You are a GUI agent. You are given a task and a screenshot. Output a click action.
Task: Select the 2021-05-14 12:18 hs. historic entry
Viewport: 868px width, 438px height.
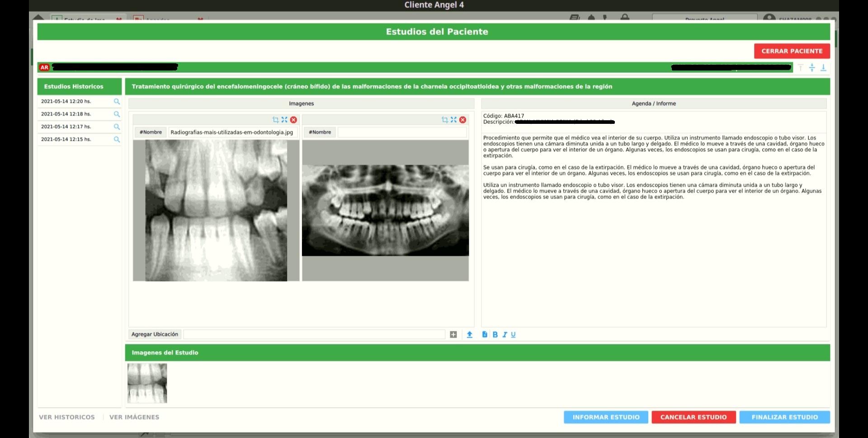[x=66, y=114]
